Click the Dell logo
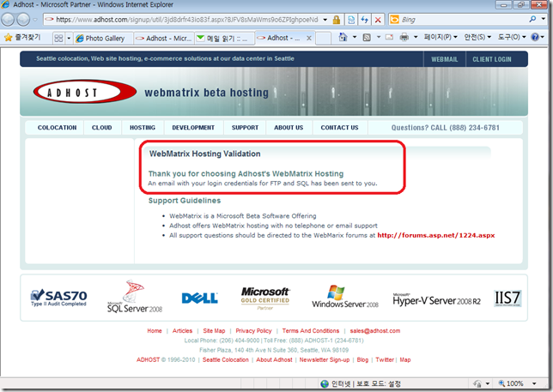Image resolution: width=553 pixels, height=392 pixels. click(199, 298)
